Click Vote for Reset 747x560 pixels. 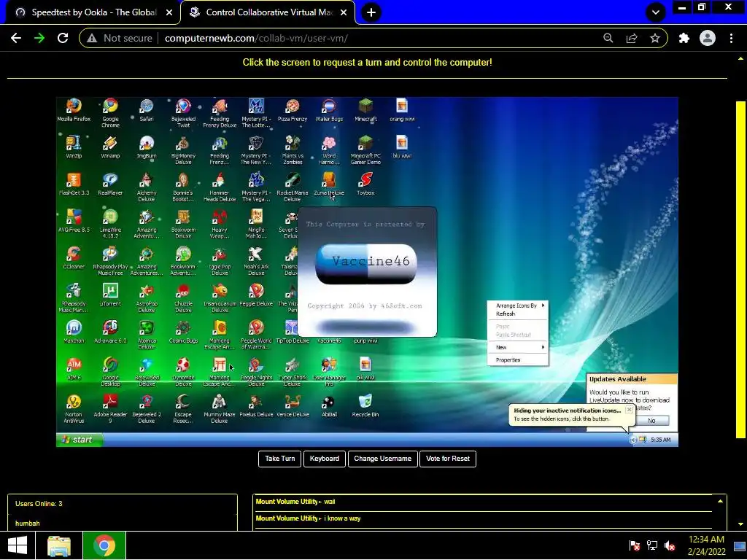448,459
